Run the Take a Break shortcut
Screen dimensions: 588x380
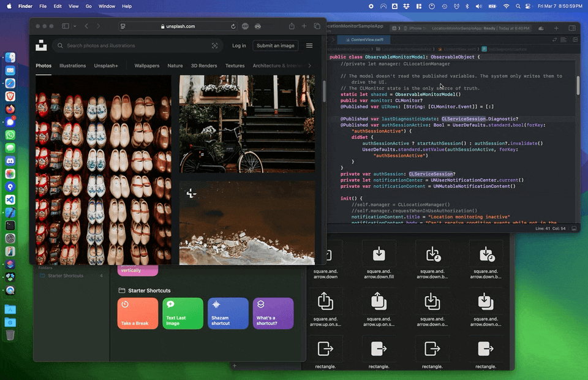click(x=137, y=313)
